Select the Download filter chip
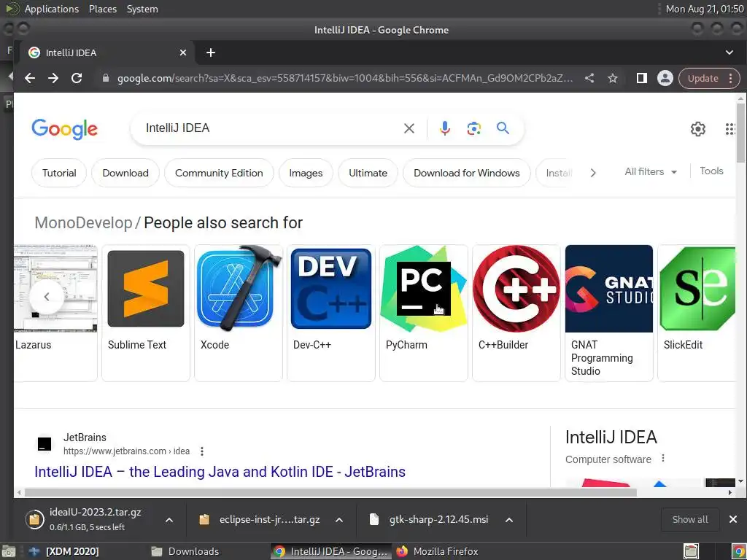 tap(125, 173)
